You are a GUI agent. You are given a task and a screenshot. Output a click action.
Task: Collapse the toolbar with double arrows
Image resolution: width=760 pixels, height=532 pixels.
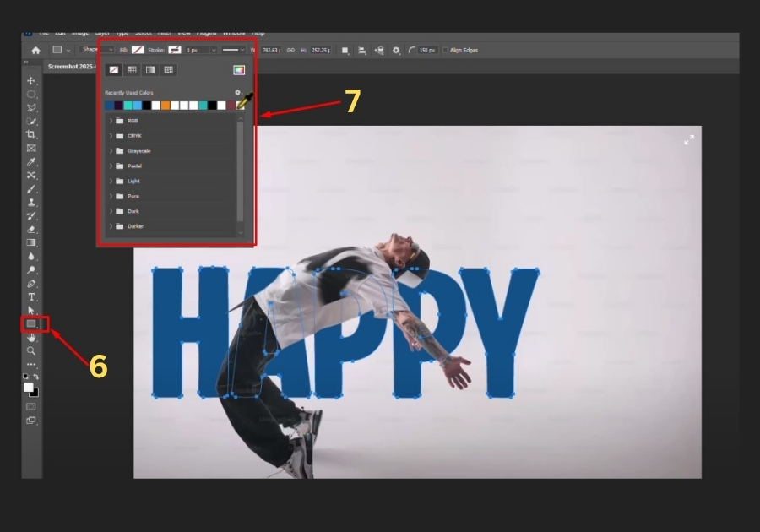click(x=26, y=62)
